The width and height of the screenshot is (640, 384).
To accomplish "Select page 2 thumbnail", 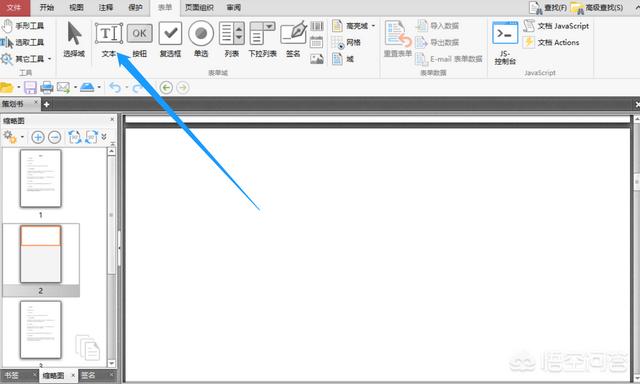I will tap(41, 254).
